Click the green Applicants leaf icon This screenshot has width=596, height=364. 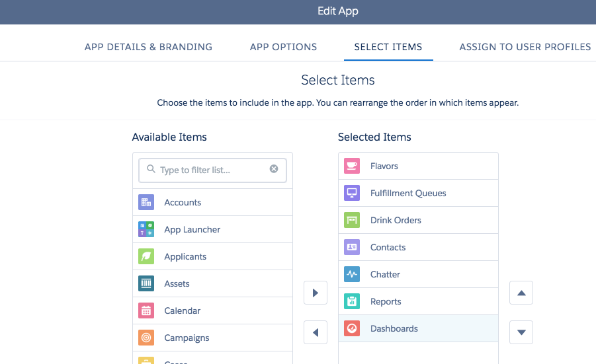[x=146, y=256]
